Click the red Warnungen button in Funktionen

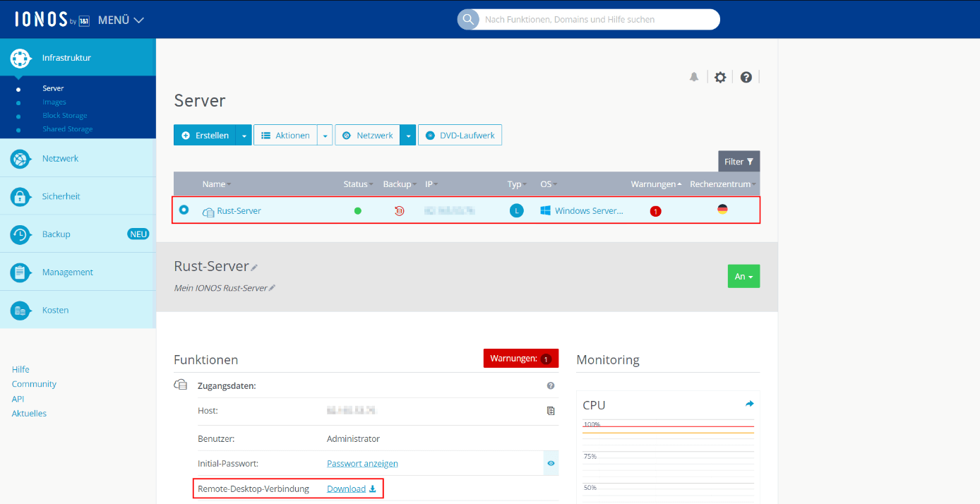[x=521, y=359]
